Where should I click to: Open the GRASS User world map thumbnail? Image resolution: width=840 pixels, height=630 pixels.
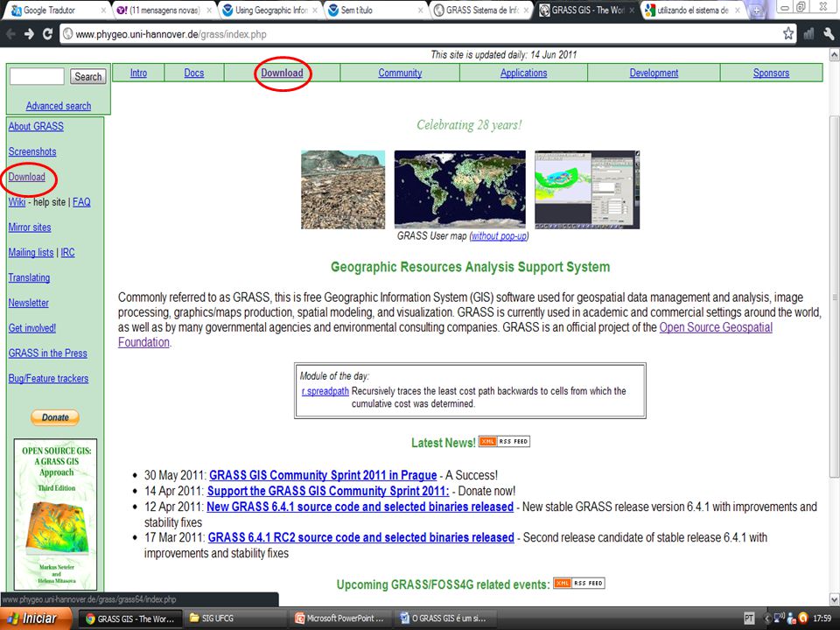click(460, 190)
